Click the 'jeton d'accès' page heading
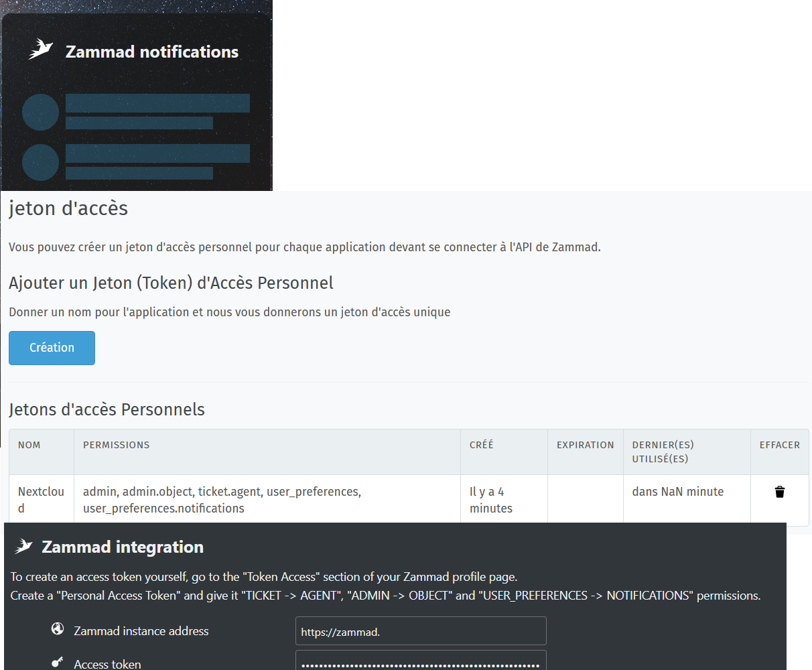 tap(68, 208)
